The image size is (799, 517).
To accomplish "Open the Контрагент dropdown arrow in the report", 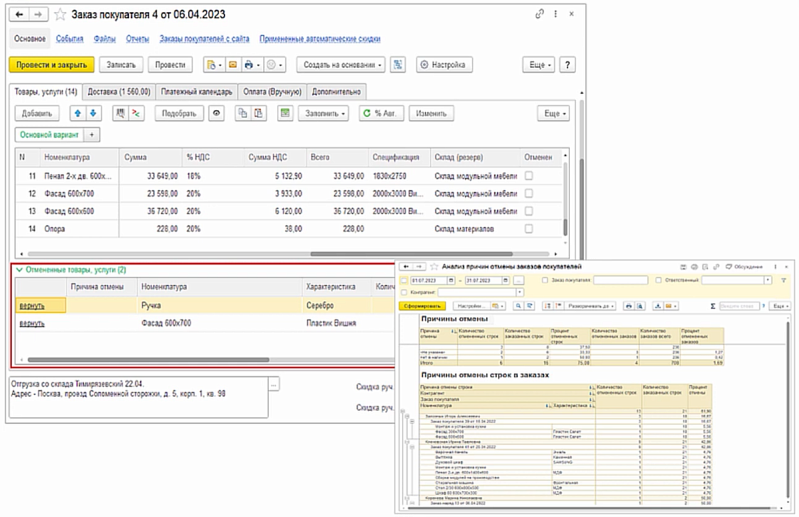I will pos(520,292).
